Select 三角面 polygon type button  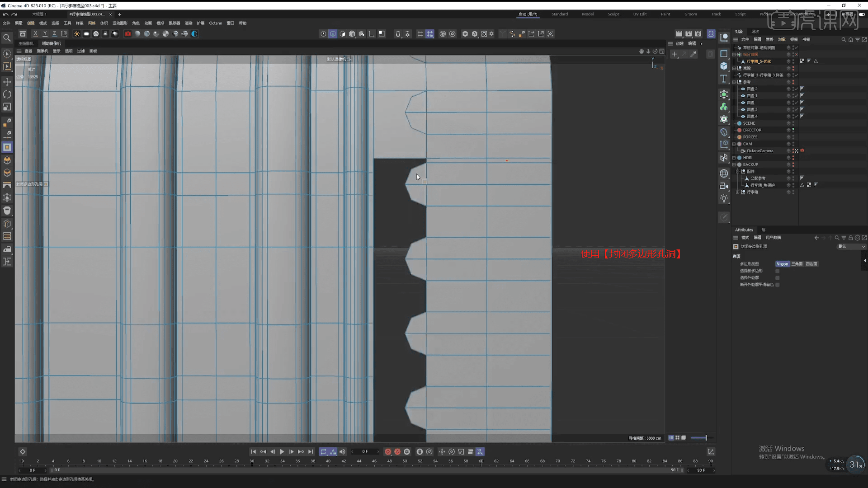[797, 264]
